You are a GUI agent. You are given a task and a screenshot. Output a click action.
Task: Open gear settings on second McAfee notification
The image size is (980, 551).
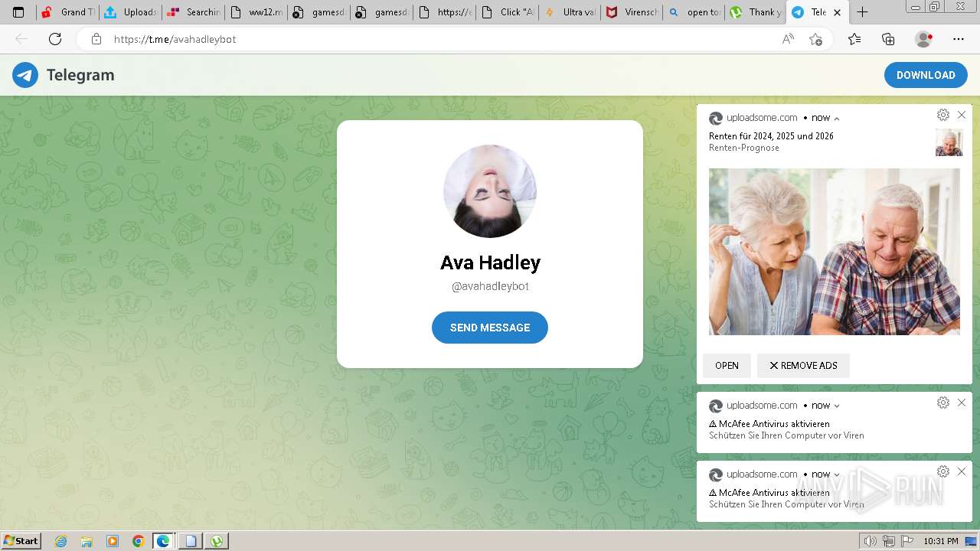[943, 471]
